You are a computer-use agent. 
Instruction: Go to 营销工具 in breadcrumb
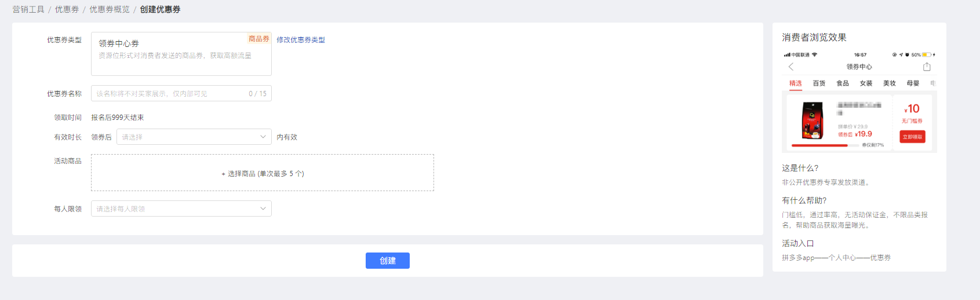click(x=28, y=9)
